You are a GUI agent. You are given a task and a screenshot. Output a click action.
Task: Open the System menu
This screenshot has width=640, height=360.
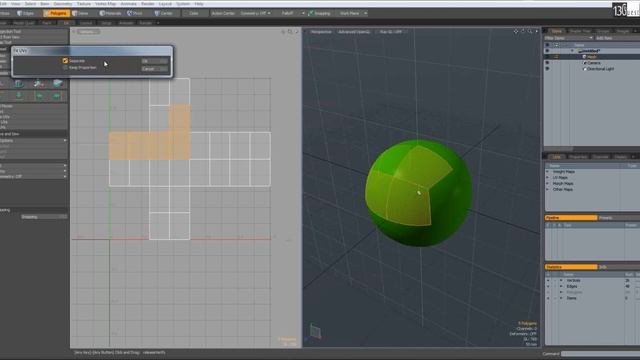(182, 4)
